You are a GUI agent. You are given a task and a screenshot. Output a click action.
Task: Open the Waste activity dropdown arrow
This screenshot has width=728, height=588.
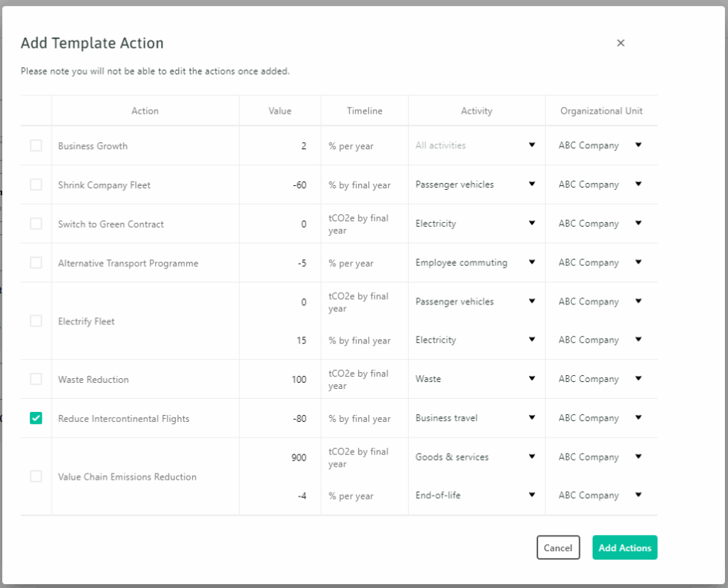[x=532, y=378]
